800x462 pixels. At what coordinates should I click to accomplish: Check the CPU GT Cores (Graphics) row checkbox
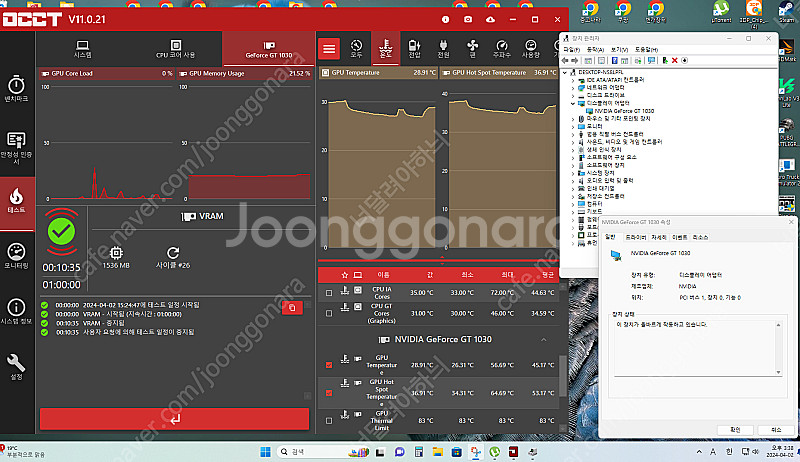329,313
